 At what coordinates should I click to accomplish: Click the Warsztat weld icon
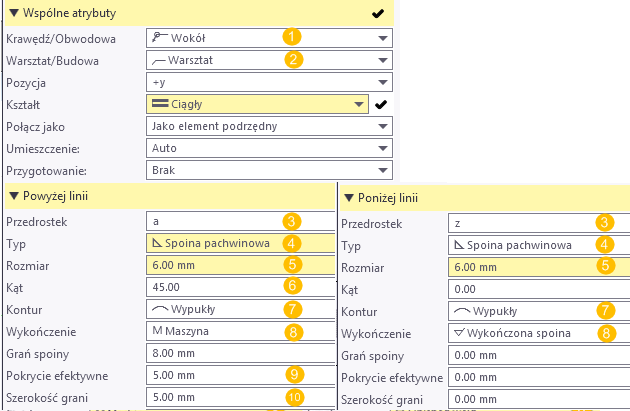click(x=158, y=60)
